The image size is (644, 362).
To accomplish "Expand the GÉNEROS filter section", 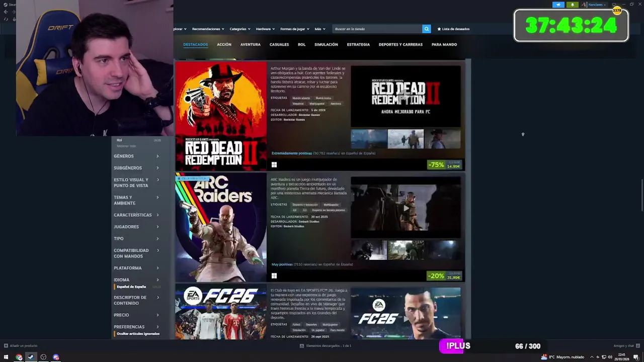I will coord(136,156).
